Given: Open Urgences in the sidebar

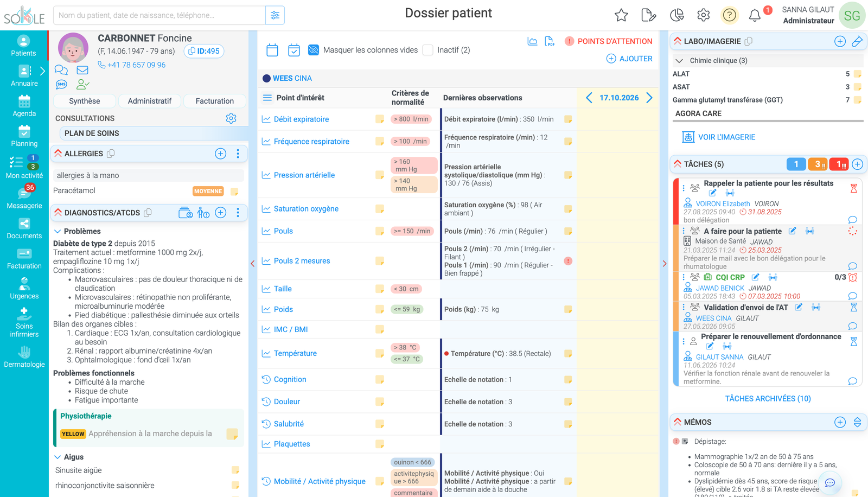Looking at the screenshot, I should [24, 289].
